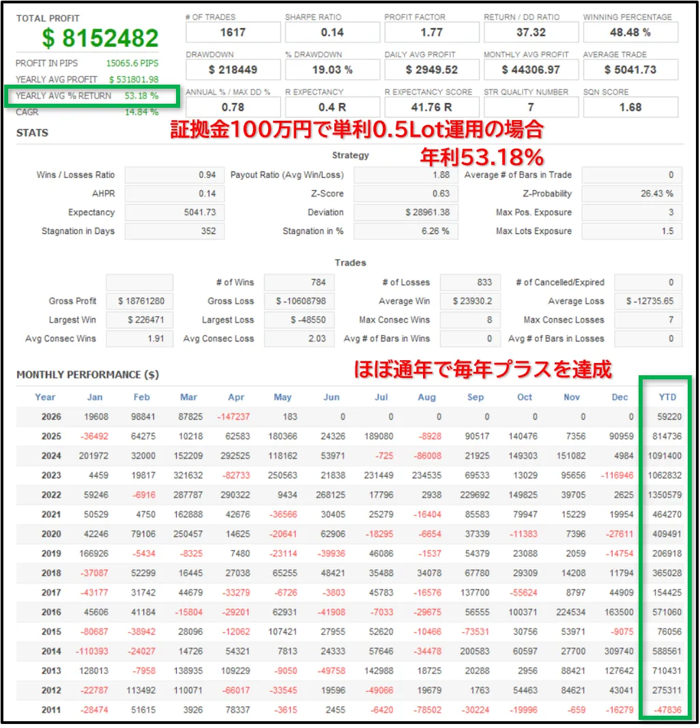Select the Profit Factor value 1.77
This screenshot has height=728, width=700.
[432, 33]
